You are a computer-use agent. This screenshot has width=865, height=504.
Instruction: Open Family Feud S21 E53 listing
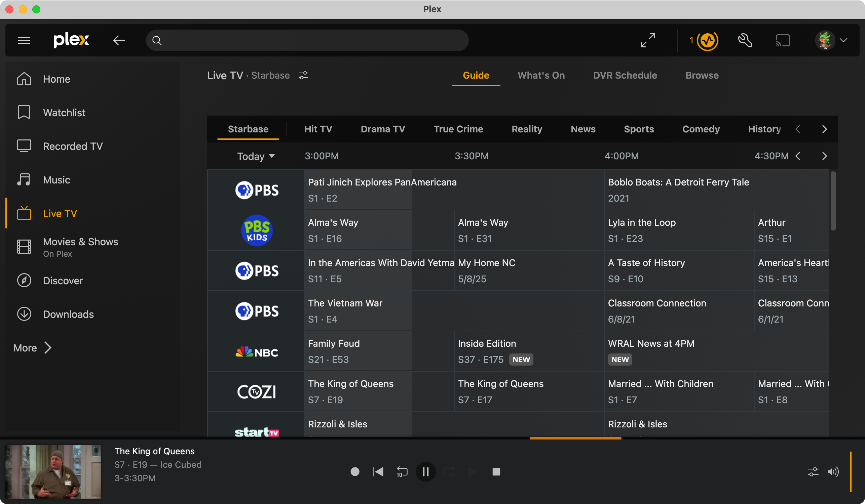[x=379, y=351]
